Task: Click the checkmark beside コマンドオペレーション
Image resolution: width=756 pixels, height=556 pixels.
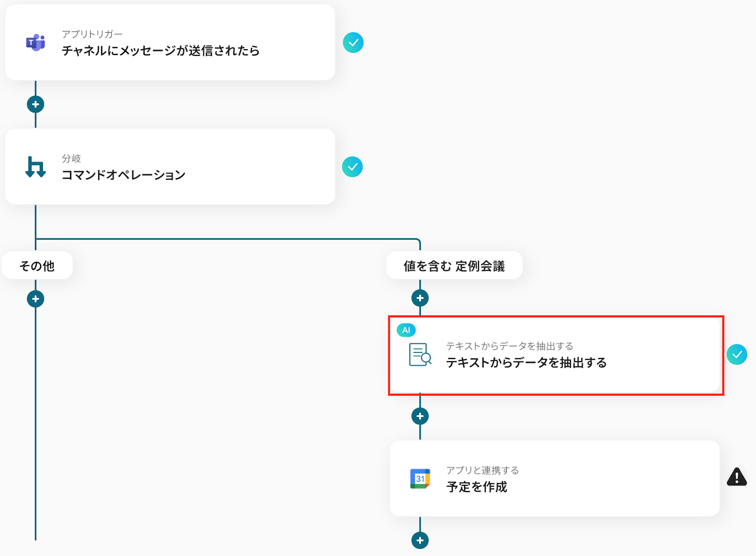Action: click(x=352, y=167)
